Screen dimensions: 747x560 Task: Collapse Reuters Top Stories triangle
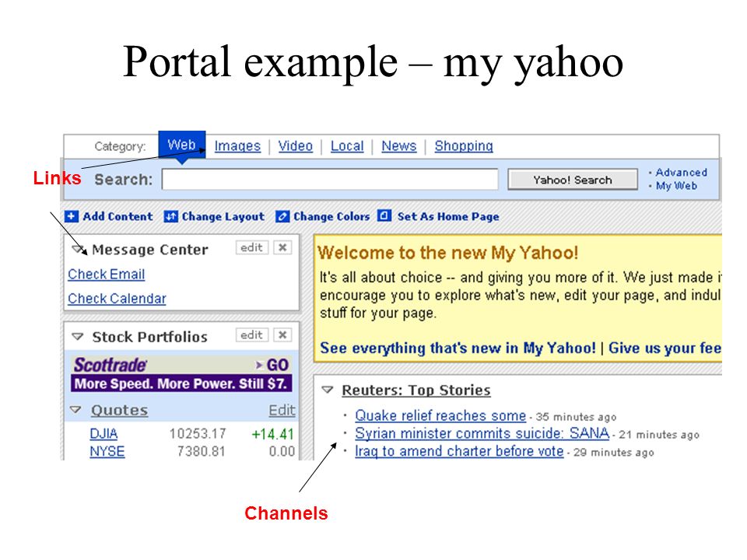coord(328,390)
